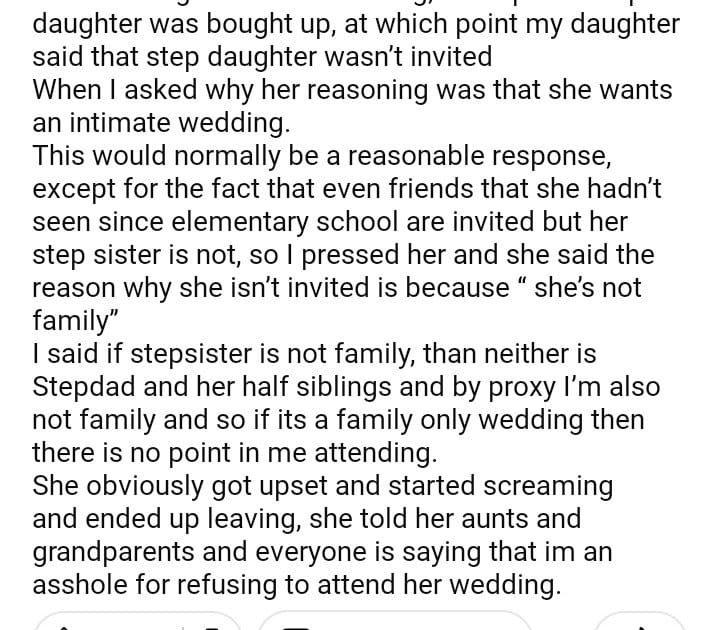
Task: Click the quoted word "family" on its own line
Action: coord(84,321)
